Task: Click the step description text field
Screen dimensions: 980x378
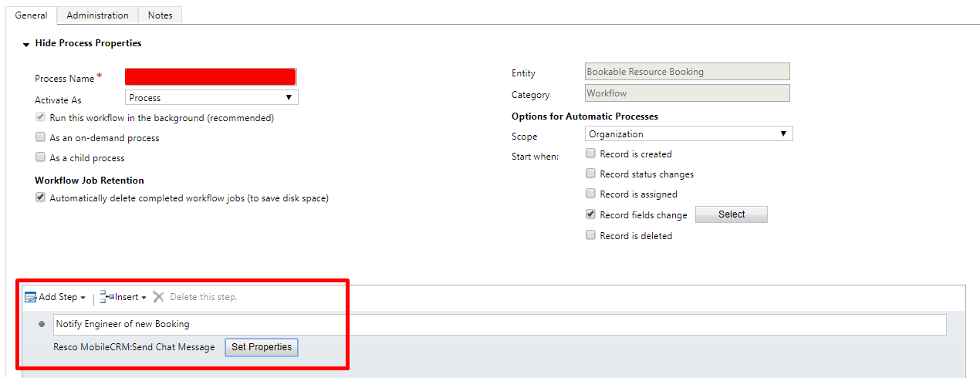Action: [x=499, y=324]
